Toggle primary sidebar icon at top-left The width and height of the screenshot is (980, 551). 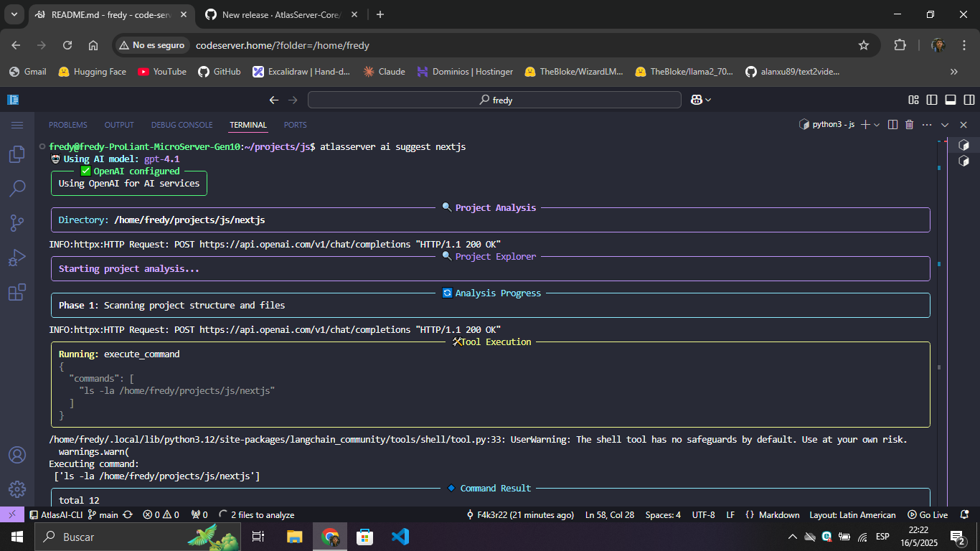14,100
